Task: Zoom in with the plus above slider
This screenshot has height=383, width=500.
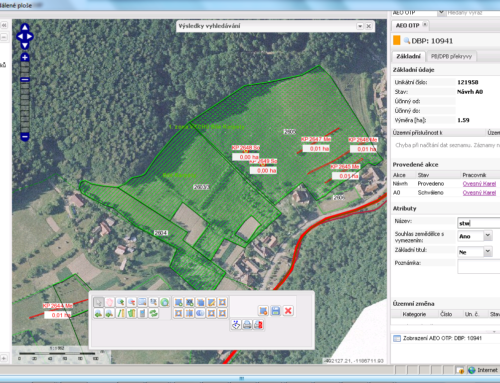Action: tap(25, 57)
